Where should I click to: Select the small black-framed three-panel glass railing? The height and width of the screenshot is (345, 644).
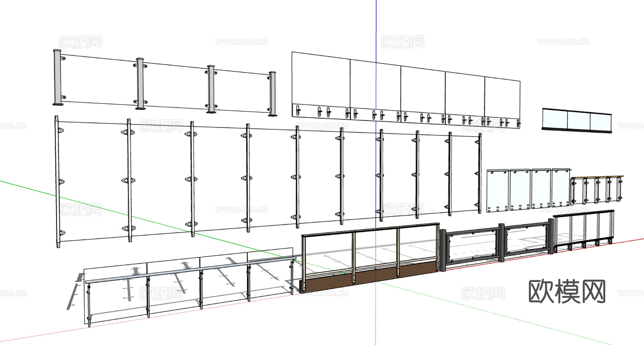coord(577,121)
